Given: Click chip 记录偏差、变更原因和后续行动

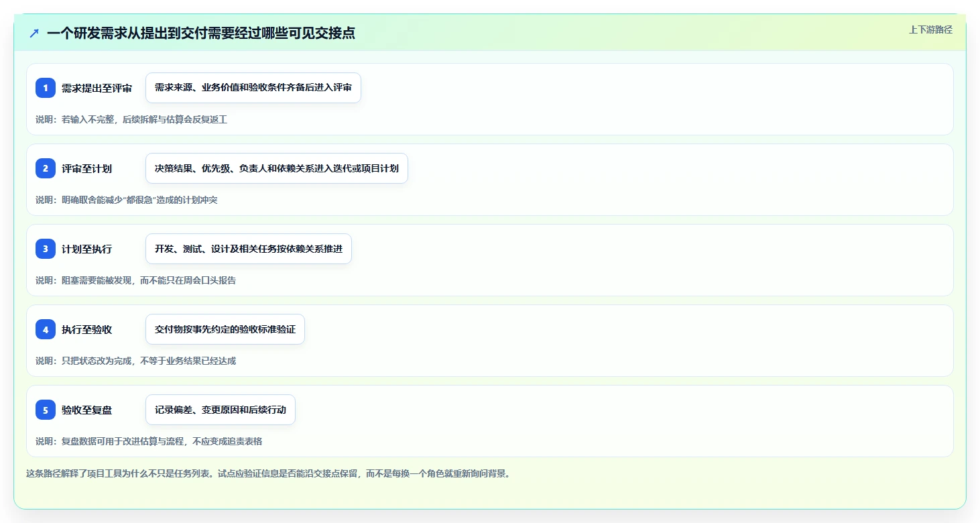Looking at the screenshot, I should click(x=221, y=410).
